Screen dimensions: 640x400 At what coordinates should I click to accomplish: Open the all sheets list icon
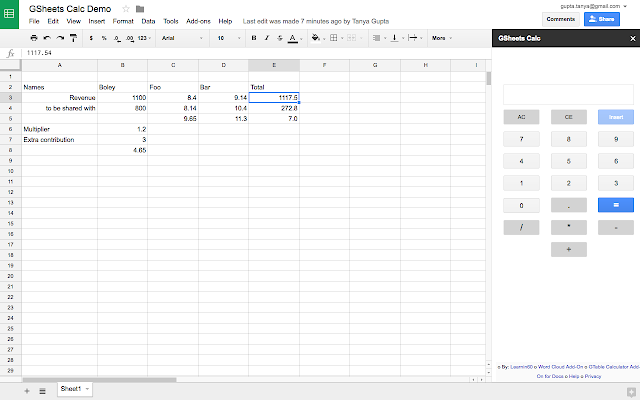pos(42,391)
